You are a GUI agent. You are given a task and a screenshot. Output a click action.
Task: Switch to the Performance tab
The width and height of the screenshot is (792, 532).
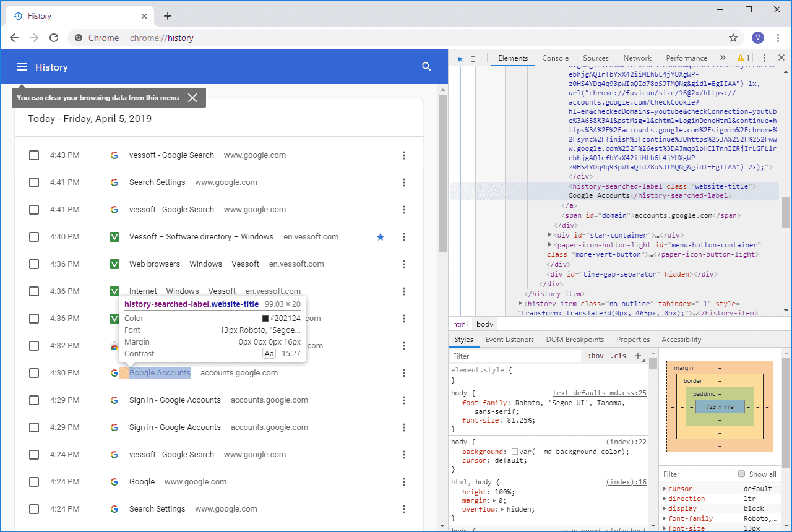tap(687, 58)
